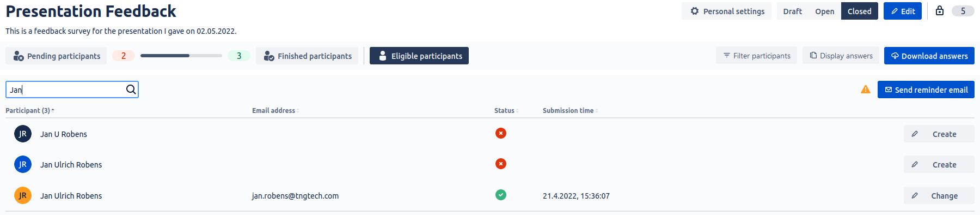
Task: Click the orange warning triangle icon
Action: coord(866,89)
